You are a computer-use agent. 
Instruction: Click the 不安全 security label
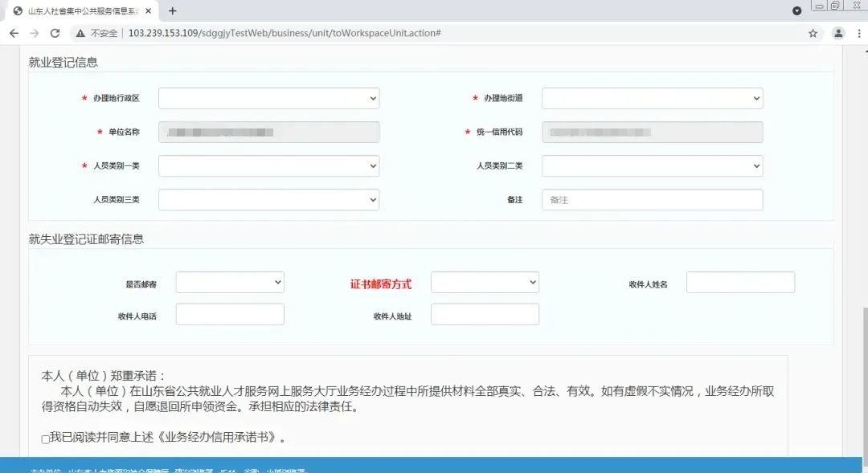click(x=104, y=33)
